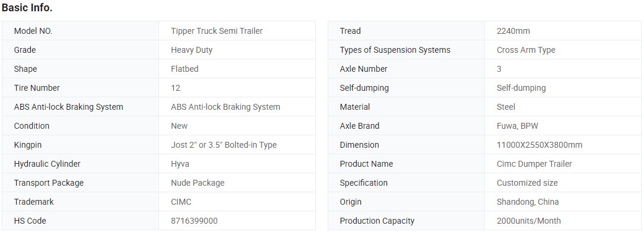Click the Basic Info. heading
The width and height of the screenshot is (644, 232).
pos(27,8)
